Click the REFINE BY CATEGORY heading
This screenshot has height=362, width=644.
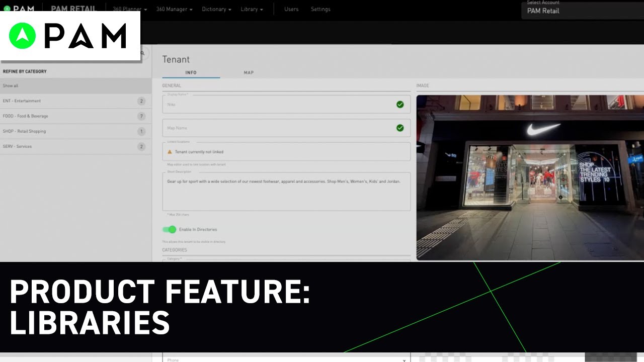[x=25, y=71]
